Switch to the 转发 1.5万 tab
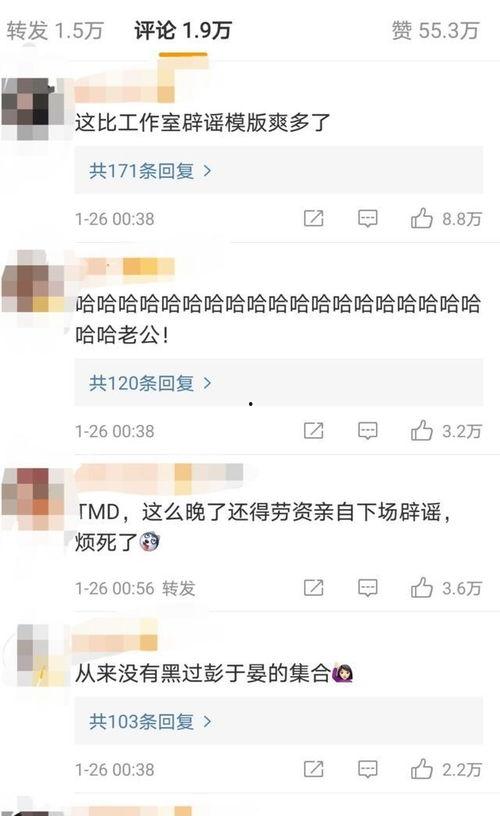Image resolution: width=500 pixels, height=816 pixels. tap(55, 30)
